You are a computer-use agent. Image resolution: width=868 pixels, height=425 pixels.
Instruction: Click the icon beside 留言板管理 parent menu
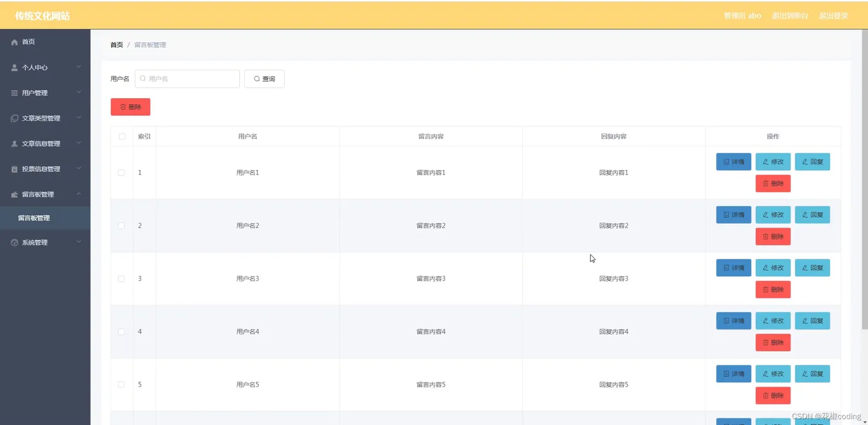[x=14, y=194]
